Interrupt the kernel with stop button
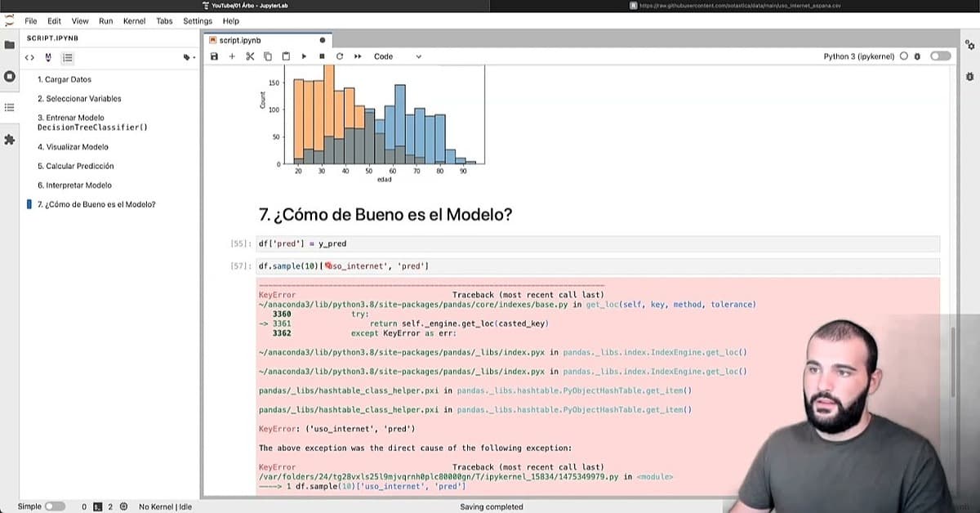The height and width of the screenshot is (513, 980). pos(322,56)
